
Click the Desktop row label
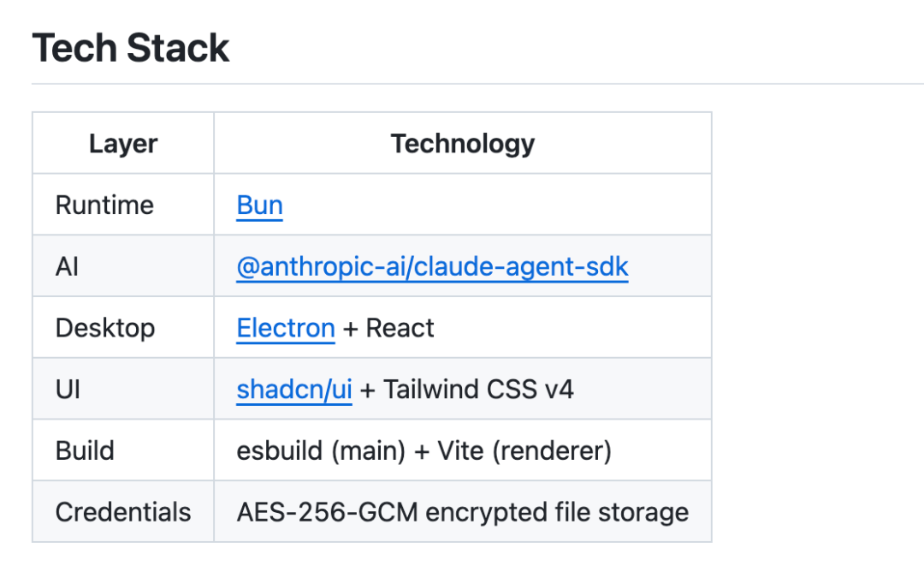105,328
